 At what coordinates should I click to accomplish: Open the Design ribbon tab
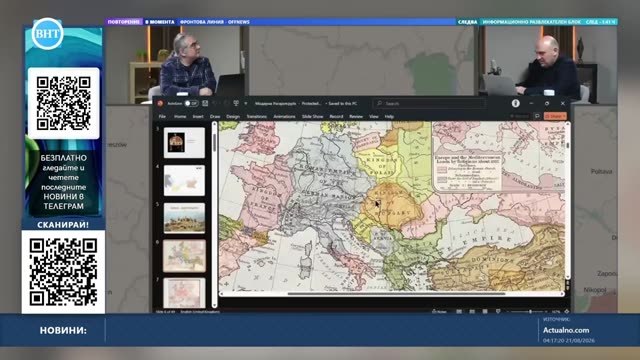[233, 117]
